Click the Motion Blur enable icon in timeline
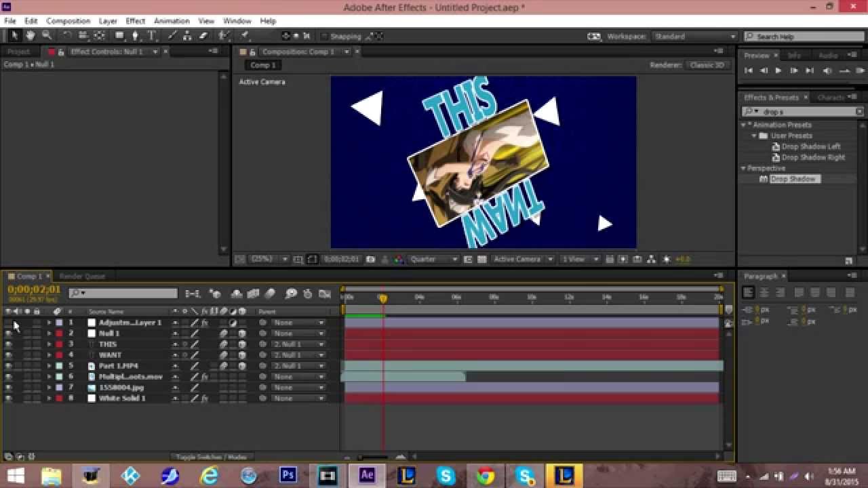868x488 pixels. pos(270,293)
